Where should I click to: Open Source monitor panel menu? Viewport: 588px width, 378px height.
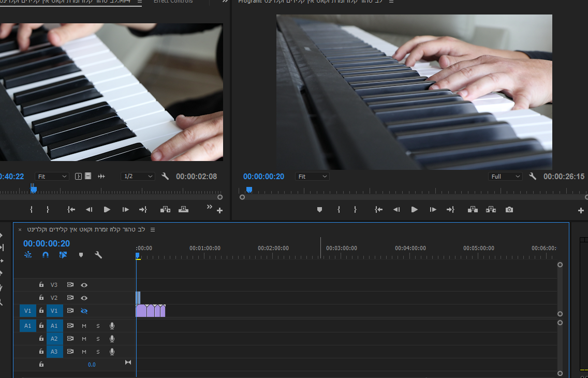(x=140, y=2)
